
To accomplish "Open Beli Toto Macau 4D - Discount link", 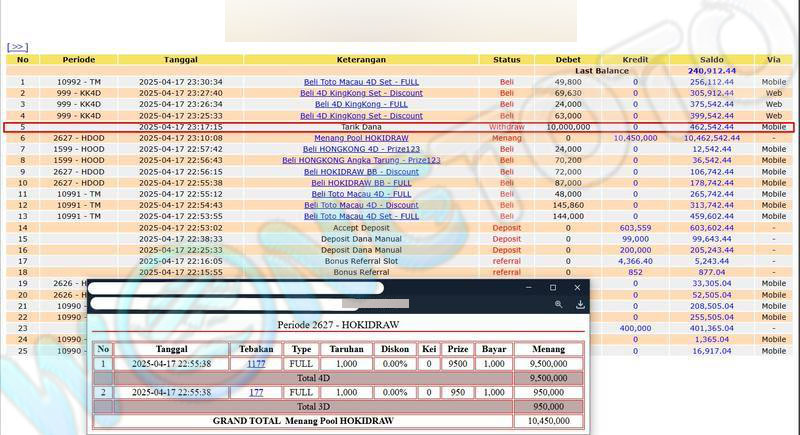I will click(x=361, y=205).
